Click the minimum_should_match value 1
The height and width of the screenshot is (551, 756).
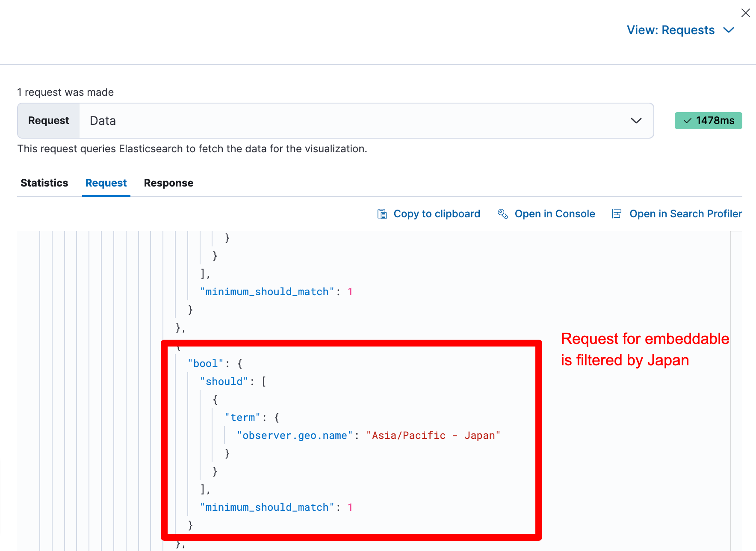(x=350, y=507)
